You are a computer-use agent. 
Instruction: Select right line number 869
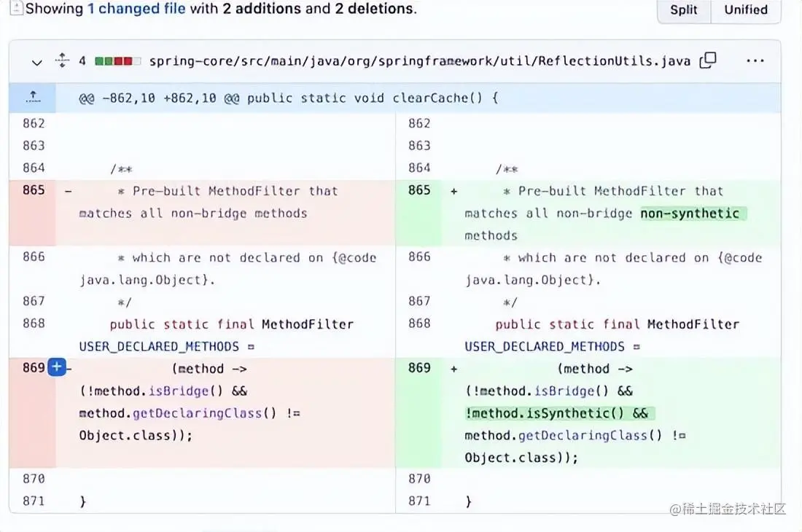(x=419, y=367)
